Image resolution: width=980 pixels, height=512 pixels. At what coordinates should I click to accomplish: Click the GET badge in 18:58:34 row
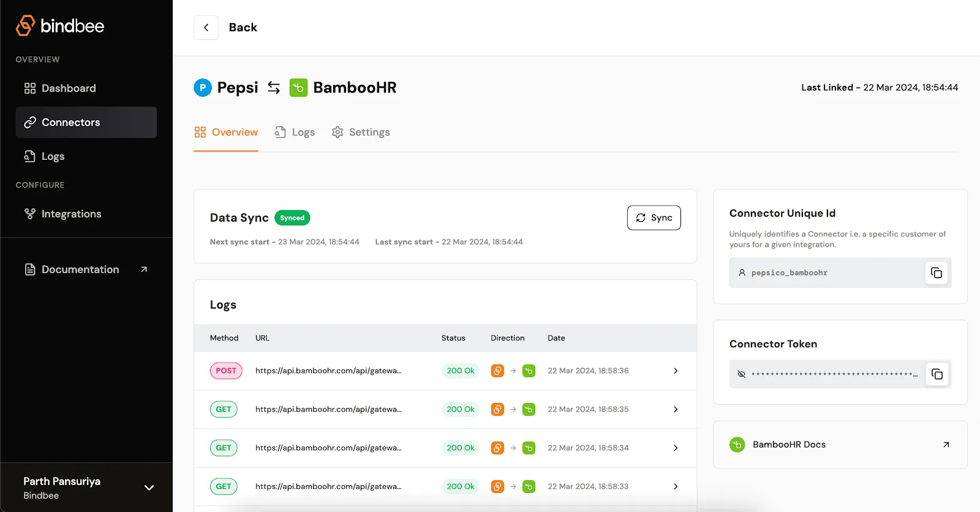click(x=224, y=448)
